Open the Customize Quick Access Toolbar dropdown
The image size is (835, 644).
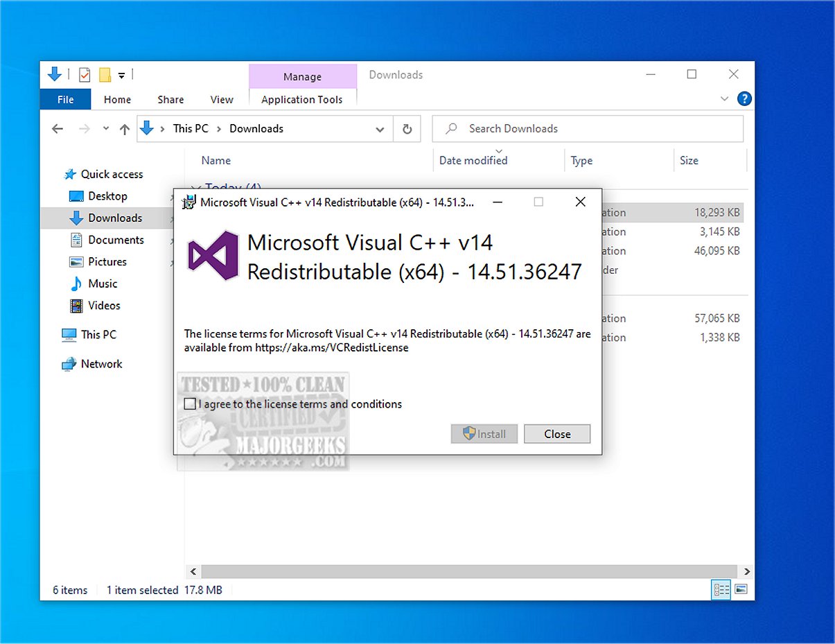[121, 75]
